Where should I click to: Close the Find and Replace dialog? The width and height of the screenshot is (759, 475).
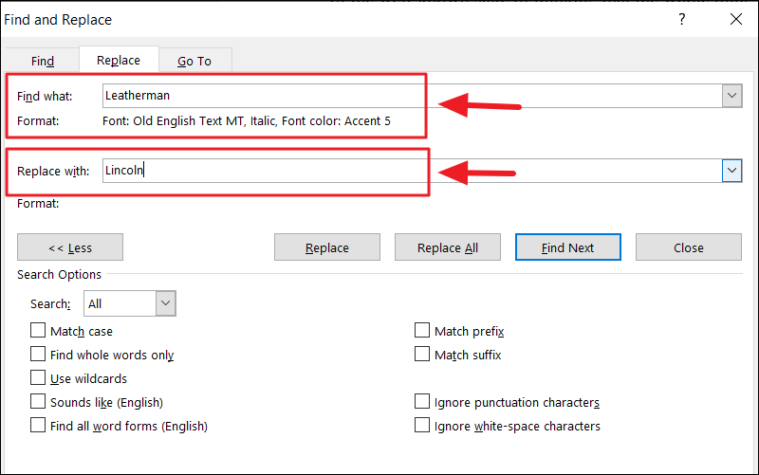(x=736, y=19)
